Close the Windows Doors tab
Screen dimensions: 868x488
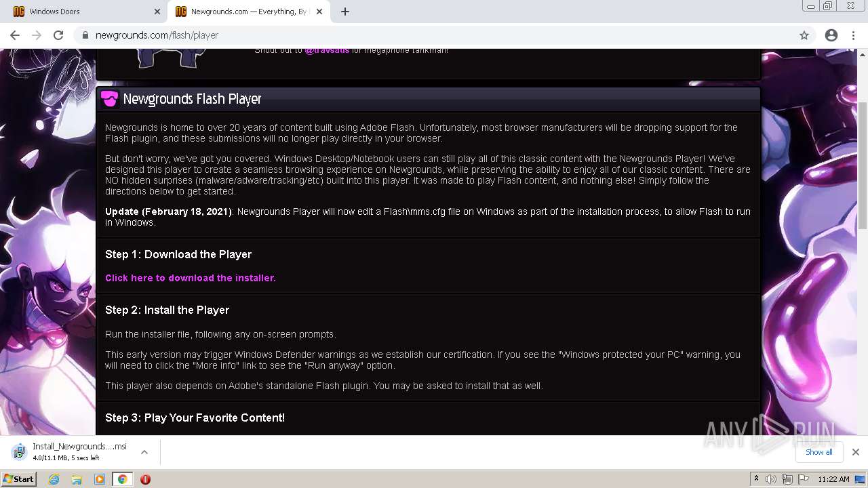tap(157, 12)
